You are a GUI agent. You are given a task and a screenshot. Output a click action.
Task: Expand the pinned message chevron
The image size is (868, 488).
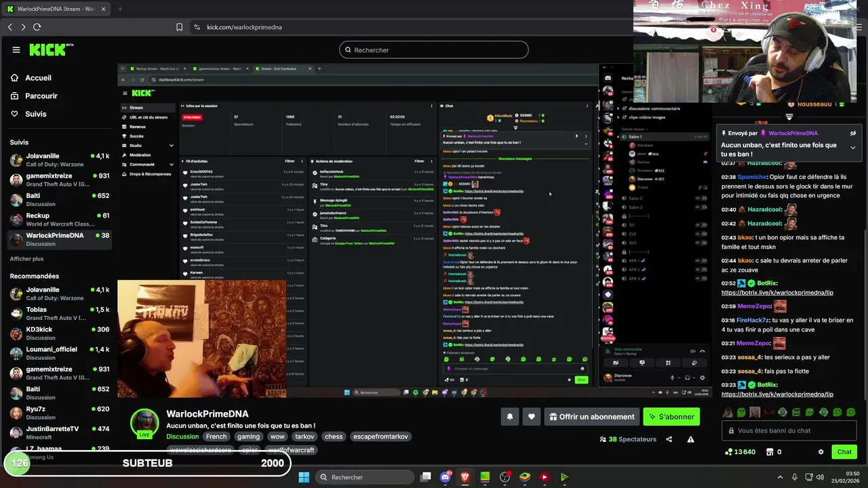(853, 147)
